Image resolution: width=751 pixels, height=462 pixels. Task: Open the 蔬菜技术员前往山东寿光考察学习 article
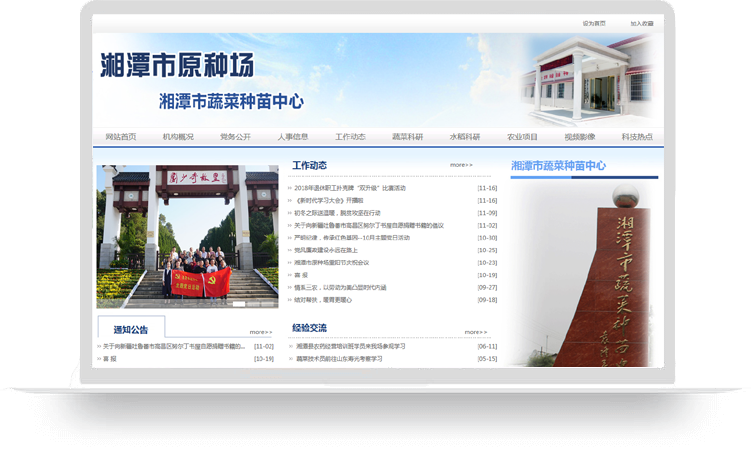[x=339, y=359]
